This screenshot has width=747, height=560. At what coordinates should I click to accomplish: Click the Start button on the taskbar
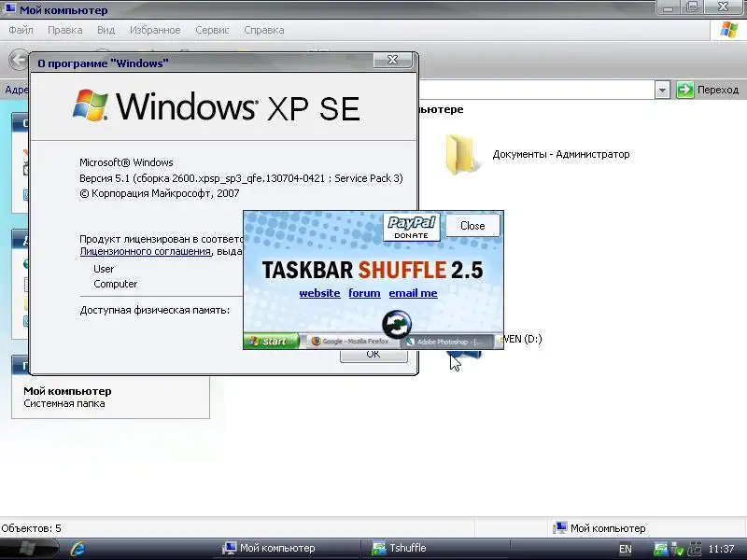29,549
